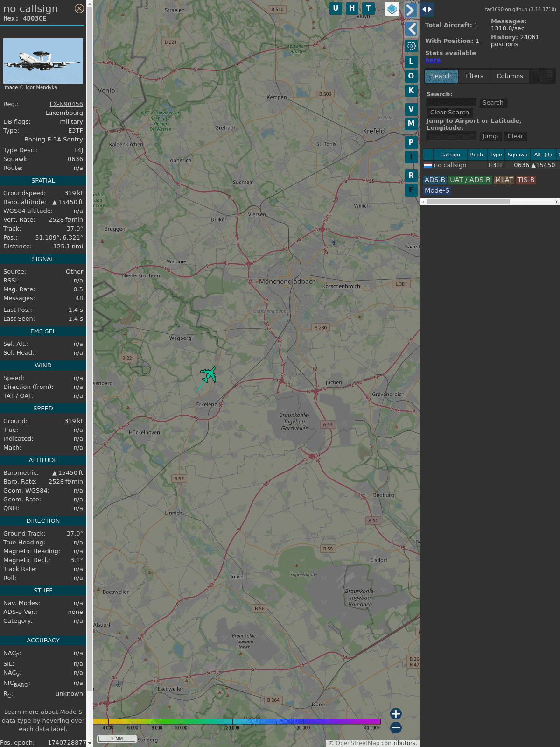Image resolution: width=560 pixels, height=747 pixels.
Task: Open the settings gear icon
Action: click(411, 46)
